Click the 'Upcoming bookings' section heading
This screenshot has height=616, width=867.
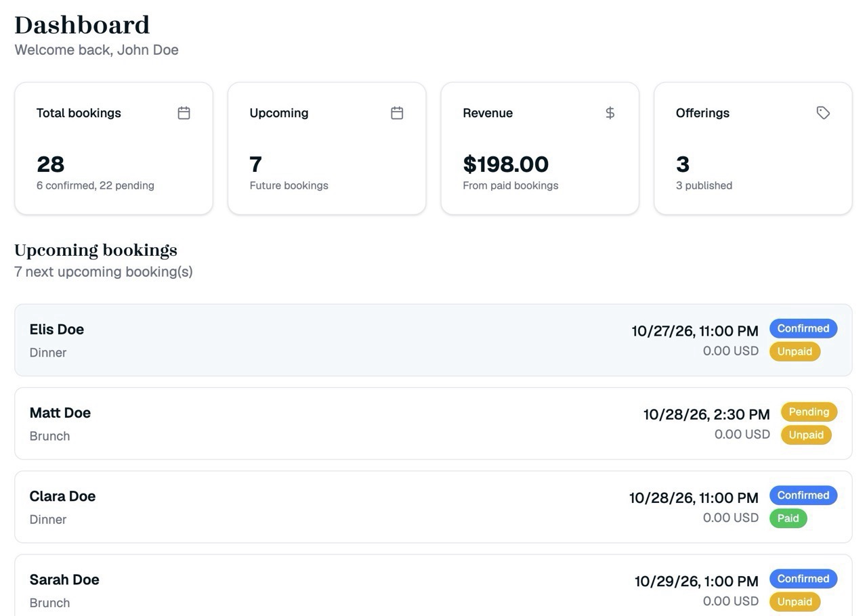[96, 250]
